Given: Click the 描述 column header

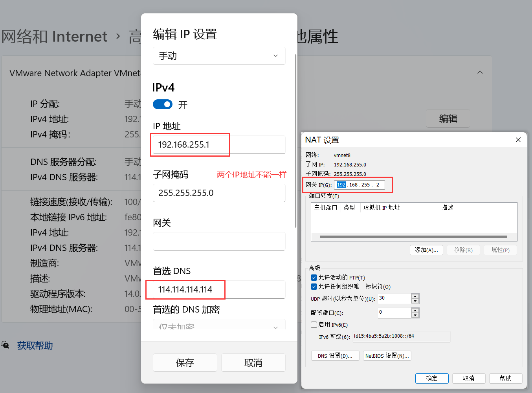Looking at the screenshot, I should 478,208.
